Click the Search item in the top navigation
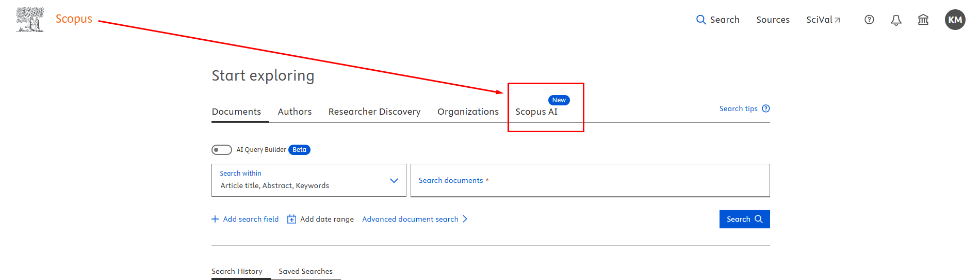This screenshot has height=280, width=980. point(717,20)
